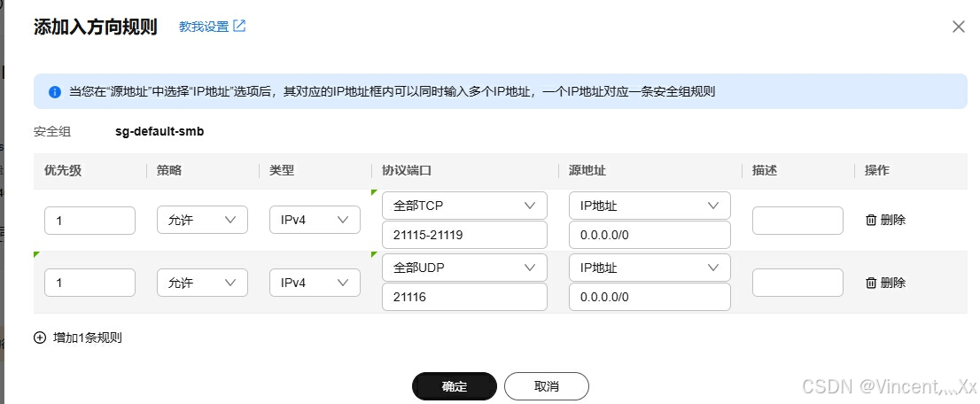
Task: Click the first row's priority input field
Action: (x=89, y=221)
